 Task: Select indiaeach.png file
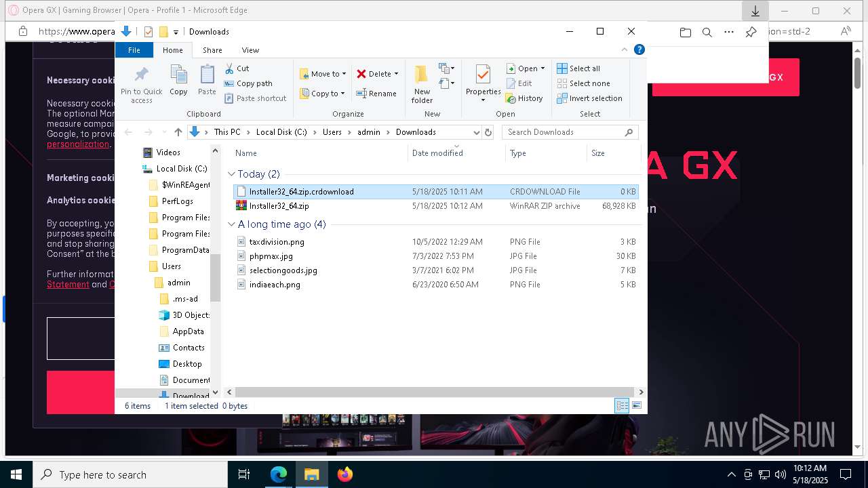(435, 285)
